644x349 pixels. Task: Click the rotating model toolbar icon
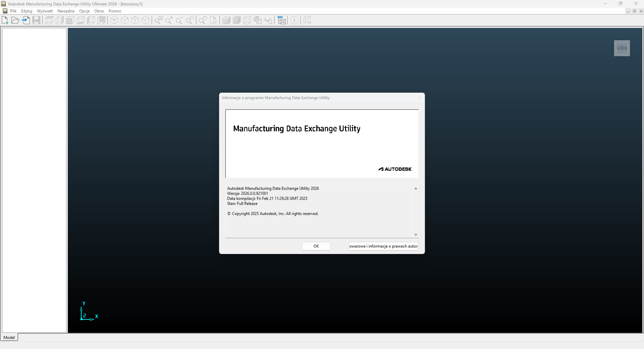pos(268,20)
